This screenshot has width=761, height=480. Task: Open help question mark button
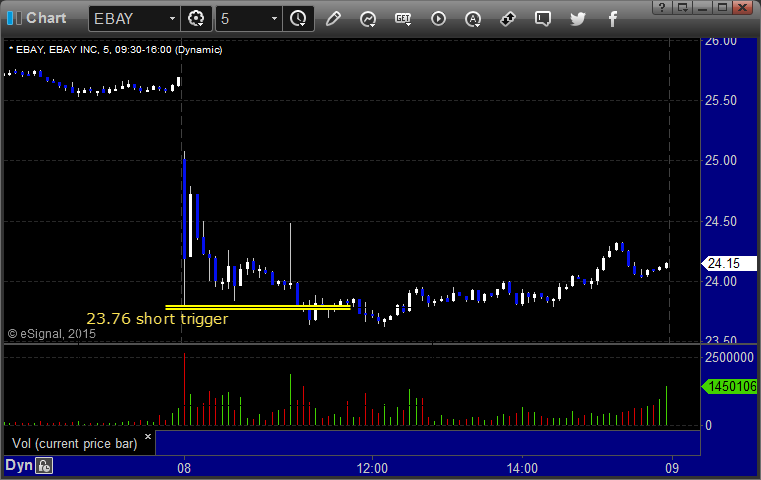coord(662,7)
